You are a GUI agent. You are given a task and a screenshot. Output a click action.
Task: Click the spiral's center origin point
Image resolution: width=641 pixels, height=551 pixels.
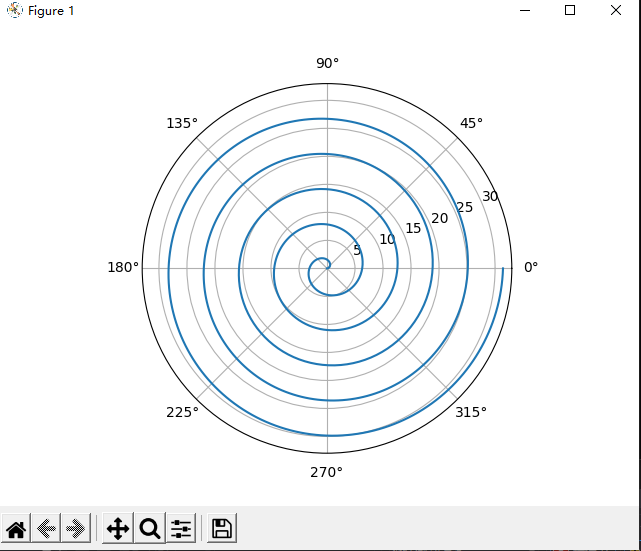[327, 268]
